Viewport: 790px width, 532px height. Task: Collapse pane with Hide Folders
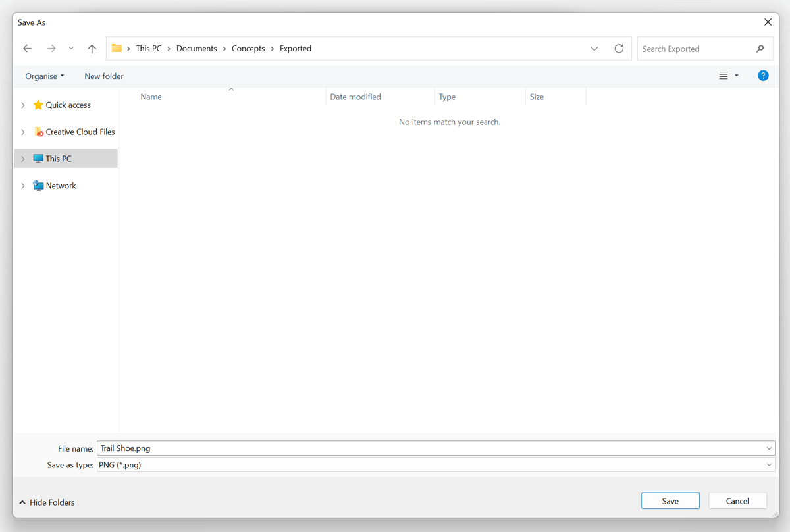47,502
